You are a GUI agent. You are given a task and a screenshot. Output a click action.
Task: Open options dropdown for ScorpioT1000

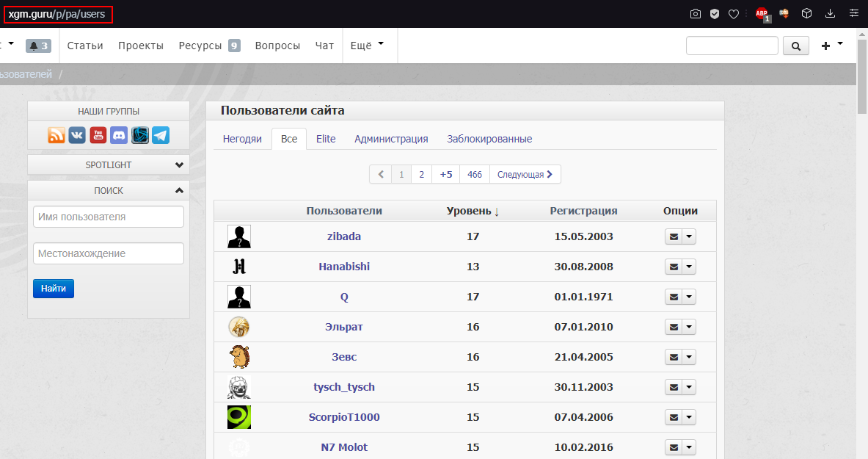689,417
